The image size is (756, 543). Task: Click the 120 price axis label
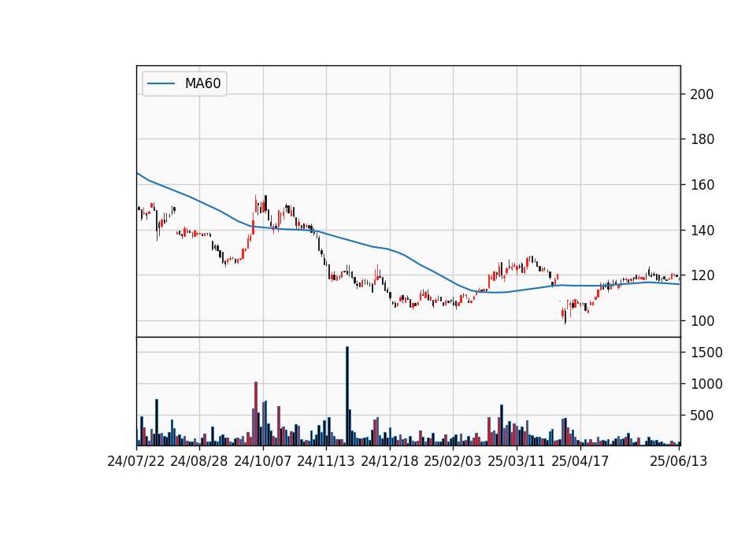tap(702, 275)
